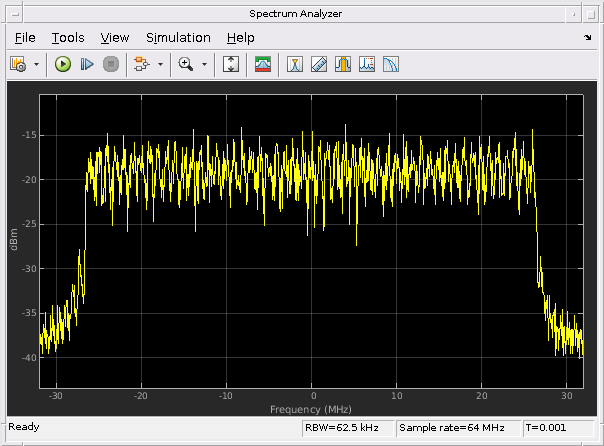Toggle the Cursor Measurements tool

point(295,64)
